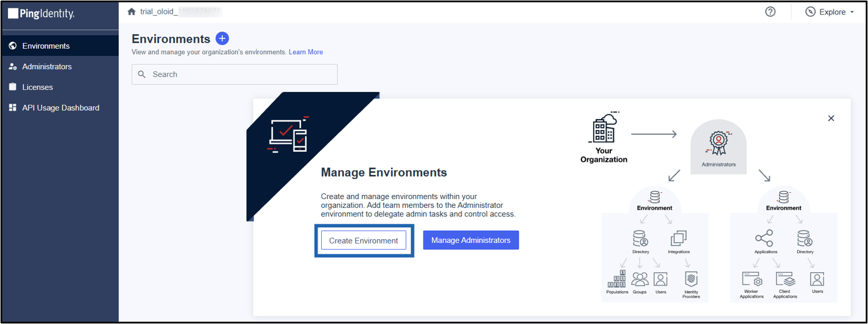Add environment with blue plus icon
Image resolution: width=868 pixels, height=324 pixels.
pyautogui.click(x=222, y=39)
